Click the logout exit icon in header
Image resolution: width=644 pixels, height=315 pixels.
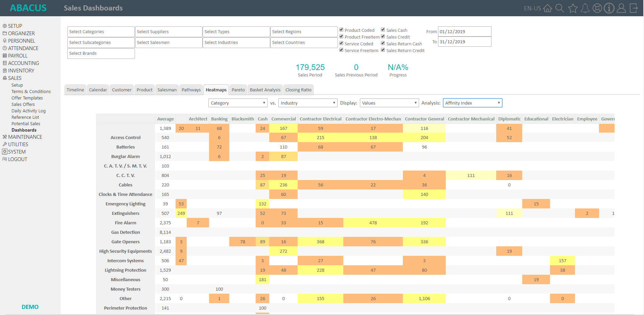634,8
